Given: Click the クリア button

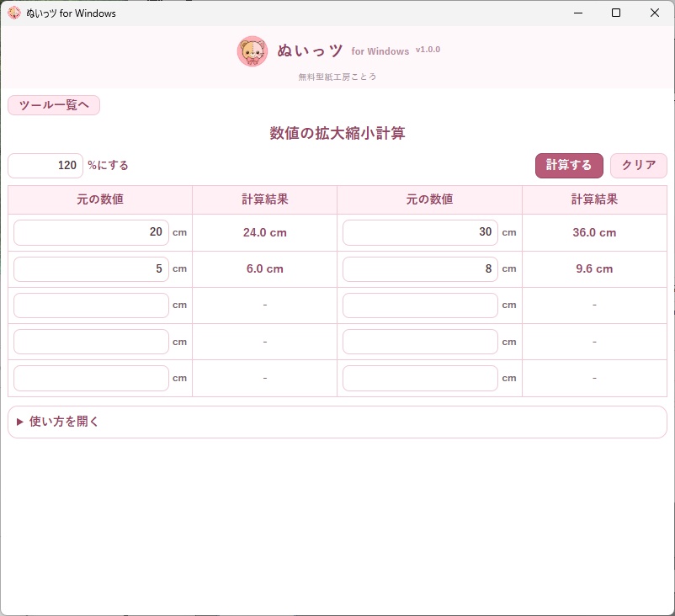Looking at the screenshot, I should [x=639, y=165].
